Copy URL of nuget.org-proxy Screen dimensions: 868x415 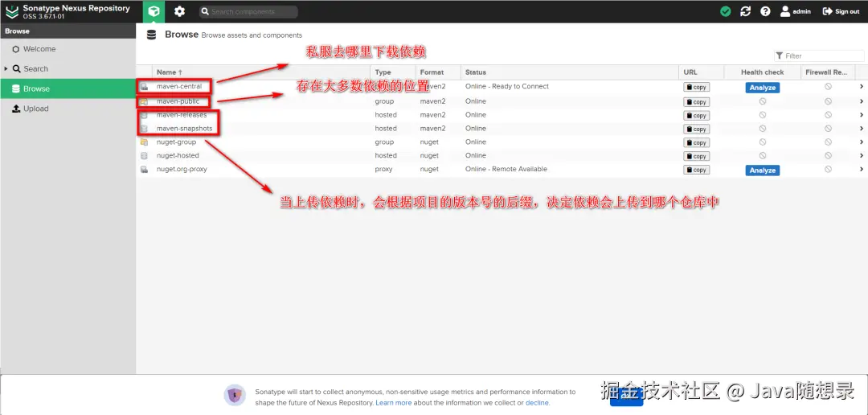coord(696,170)
